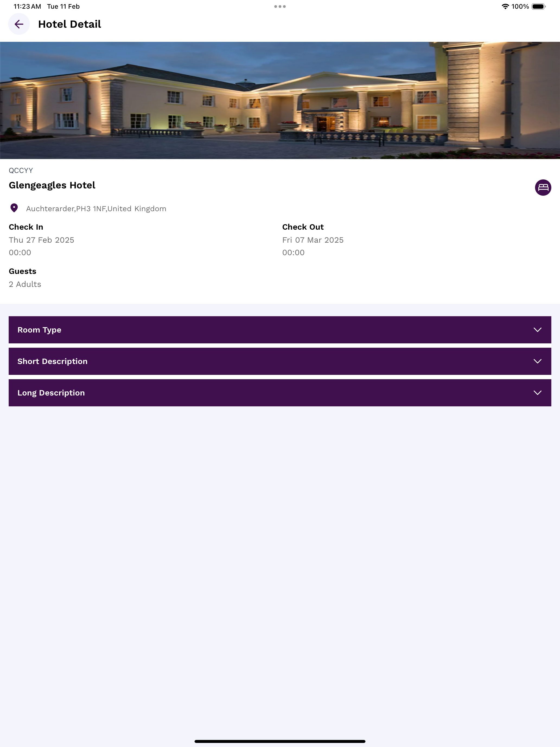This screenshot has height=747, width=560.
Task: Expand the Long Description section
Action: [280, 393]
